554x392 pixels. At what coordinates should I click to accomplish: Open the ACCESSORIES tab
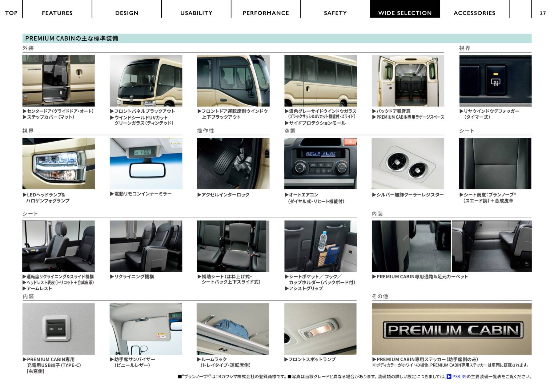(474, 13)
